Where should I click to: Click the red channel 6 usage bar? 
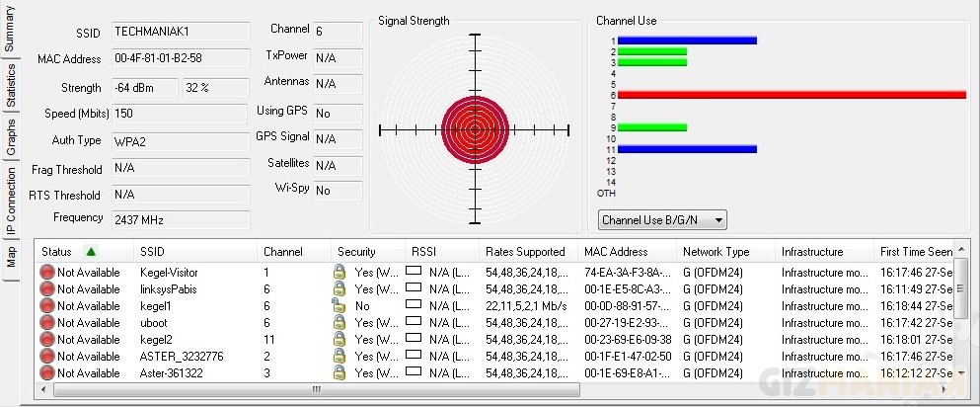tap(792, 95)
